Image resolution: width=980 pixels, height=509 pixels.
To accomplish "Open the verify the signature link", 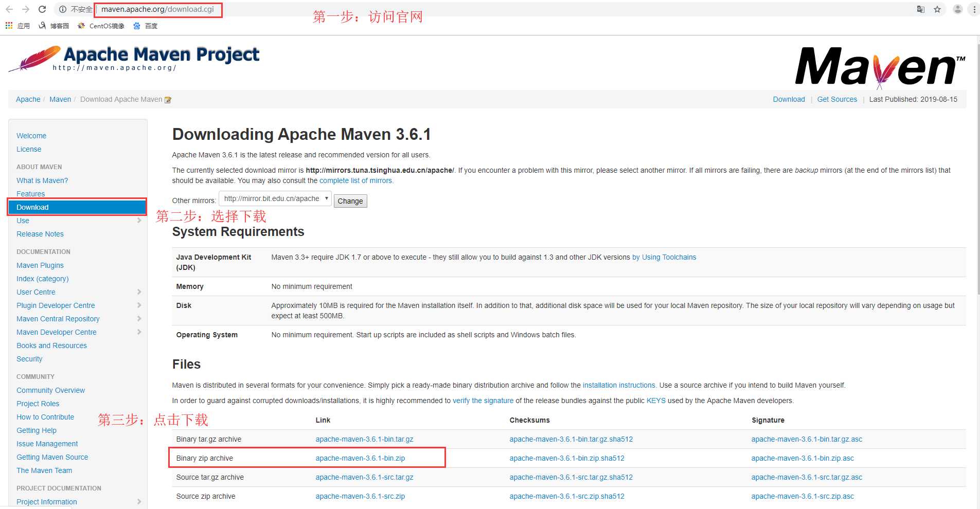I will [483, 401].
